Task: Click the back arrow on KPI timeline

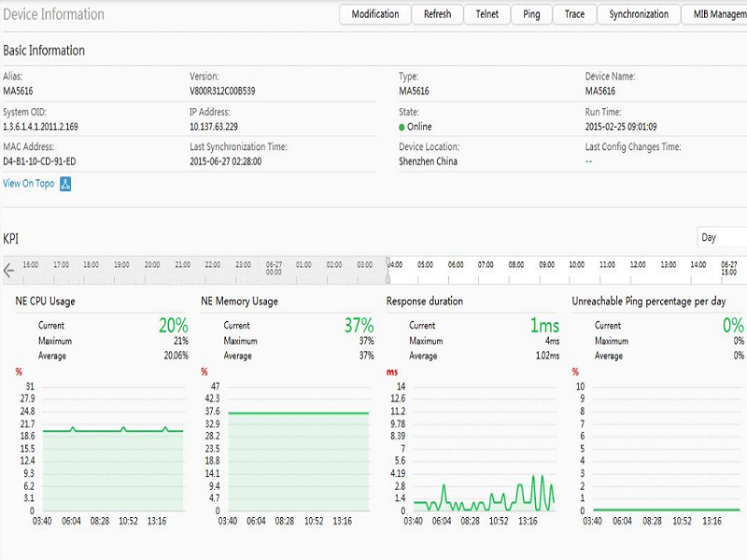Action: point(8,271)
